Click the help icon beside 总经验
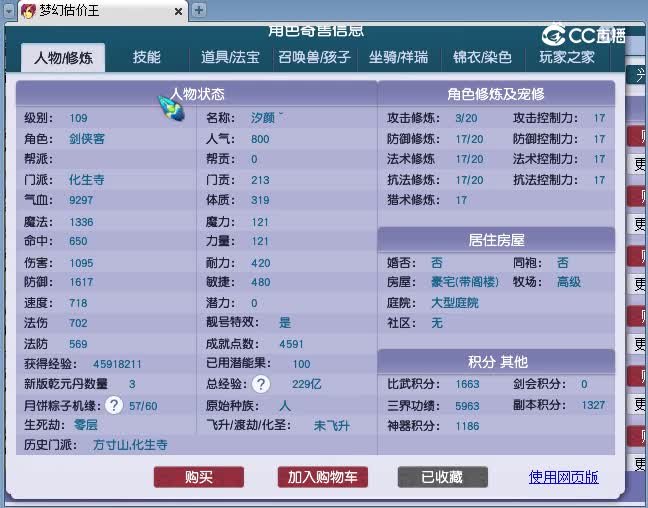The image size is (648, 508). (261, 384)
